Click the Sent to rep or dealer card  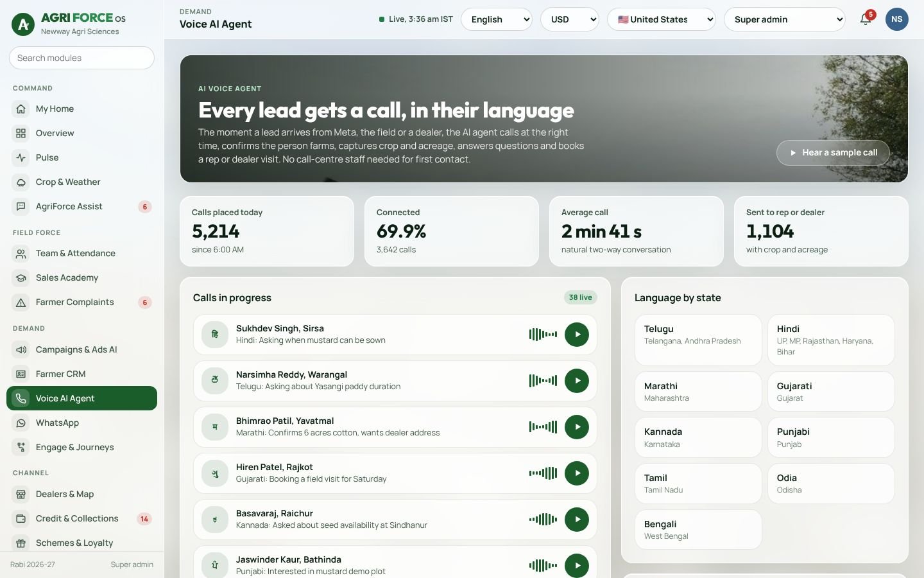pyautogui.click(x=821, y=231)
